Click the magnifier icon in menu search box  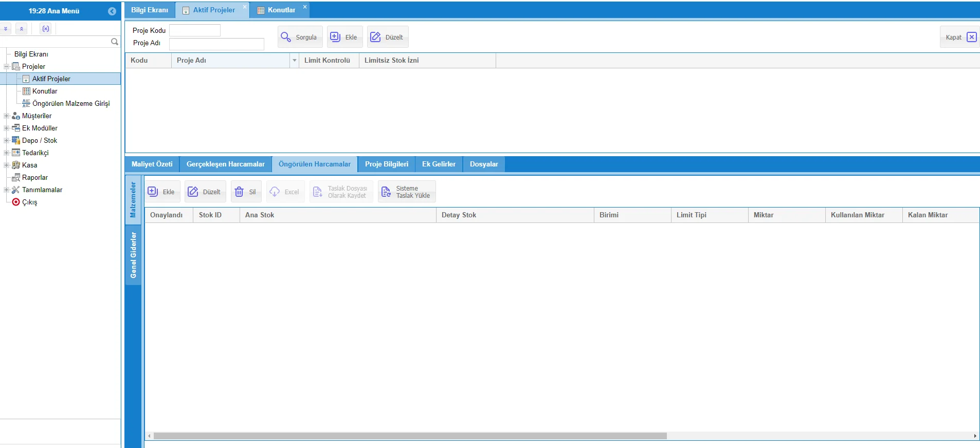coord(115,42)
